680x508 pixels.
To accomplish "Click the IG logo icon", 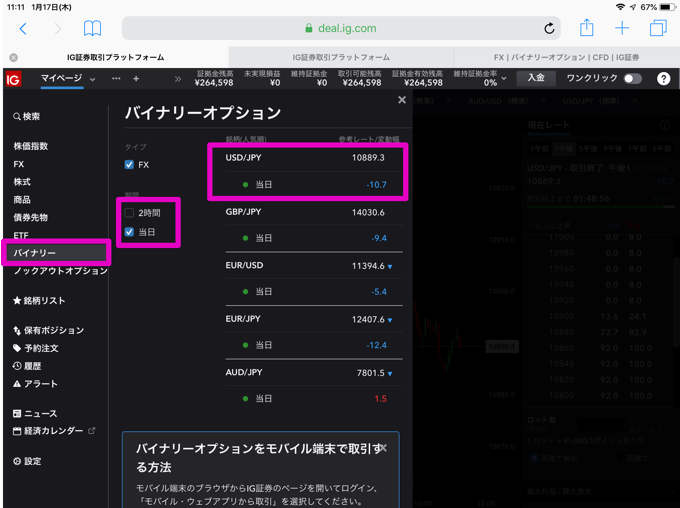I will pos(13,79).
